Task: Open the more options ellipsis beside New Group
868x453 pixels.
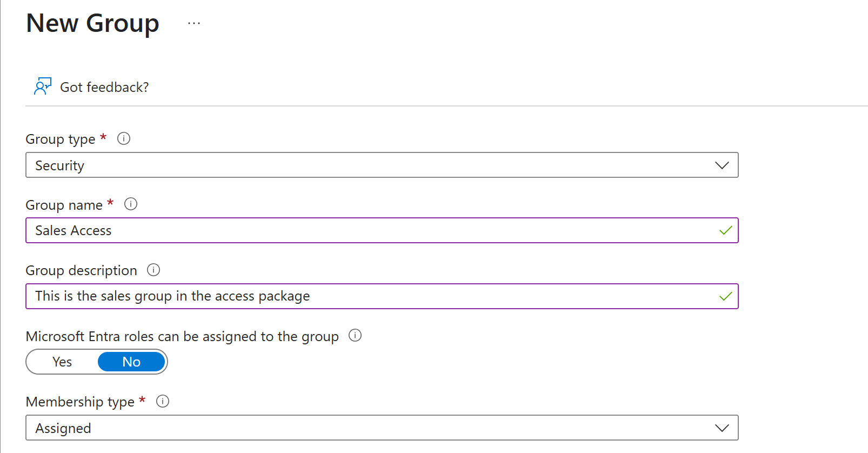Action: click(x=194, y=23)
